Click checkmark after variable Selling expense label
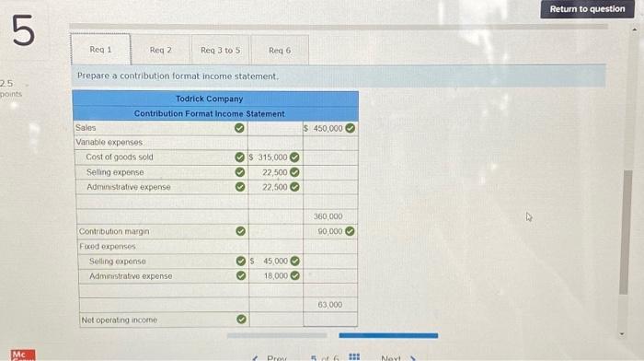The height and width of the screenshot is (361, 644). (240, 172)
